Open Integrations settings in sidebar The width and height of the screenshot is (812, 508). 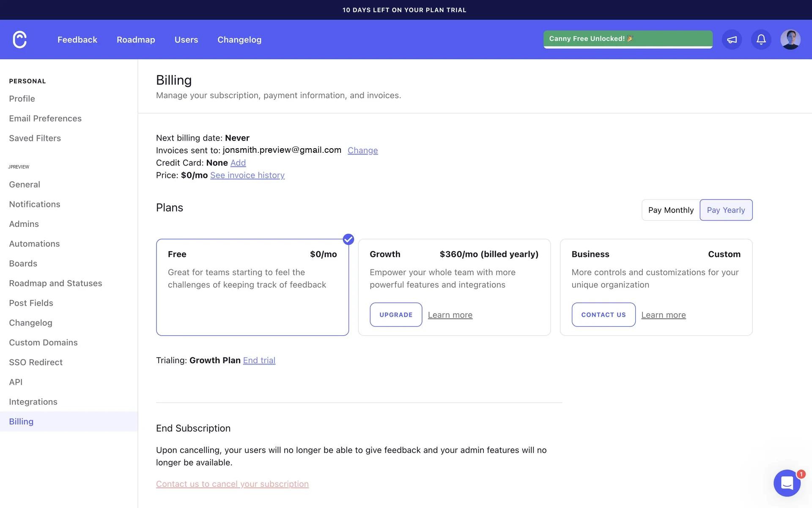(33, 402)
